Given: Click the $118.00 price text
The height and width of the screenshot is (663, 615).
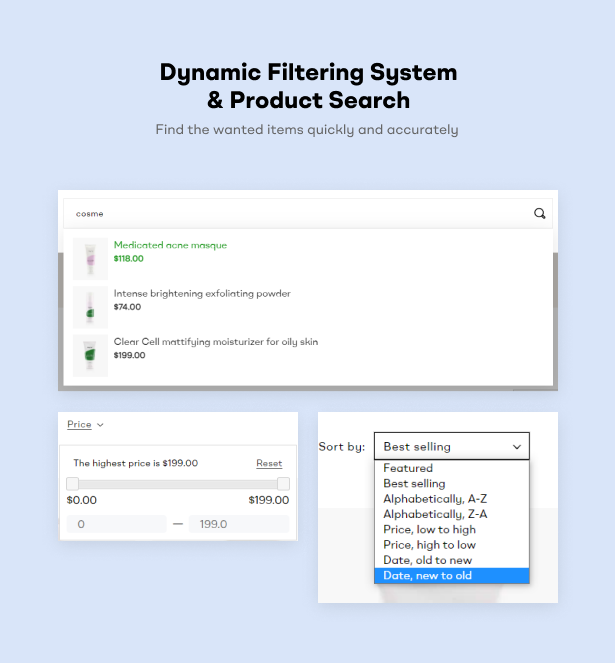Looking at the screenshot, I should point(129,258).
